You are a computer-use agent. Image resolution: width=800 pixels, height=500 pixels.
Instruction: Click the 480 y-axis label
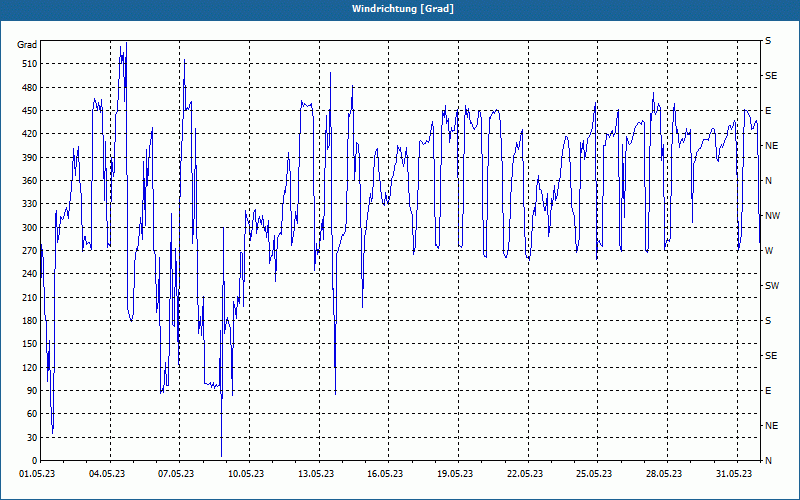pos(30,88)
